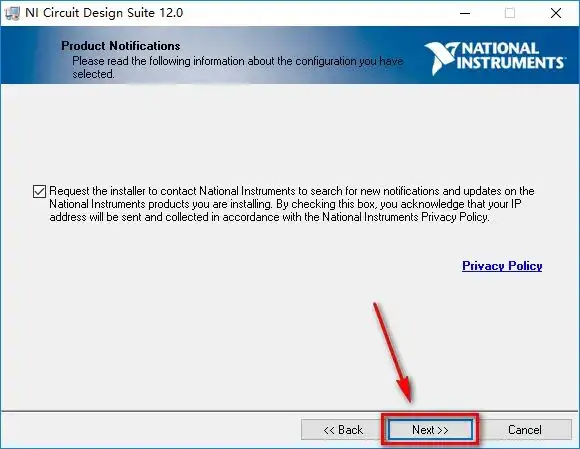Click the grayed-out maximize window button
The width and height of the screenshot is (580, 449).
pos(510,13)
